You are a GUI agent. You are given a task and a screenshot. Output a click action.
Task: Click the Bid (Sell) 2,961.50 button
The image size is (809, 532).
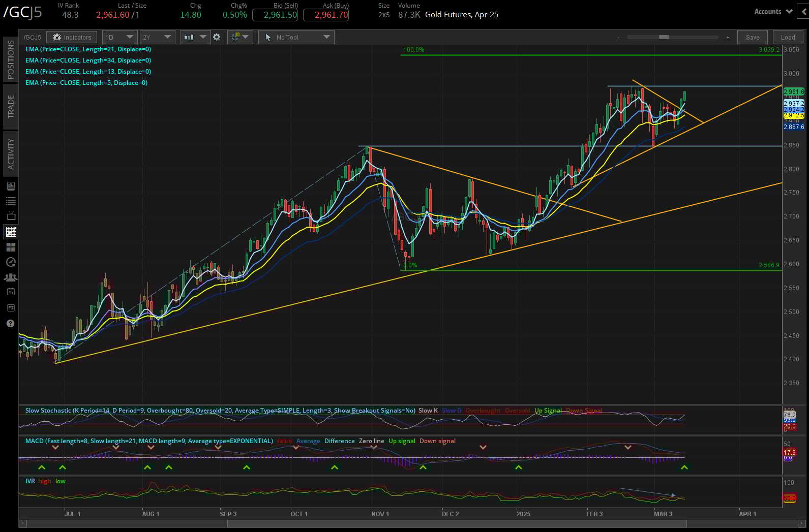(x=275, y=15)
